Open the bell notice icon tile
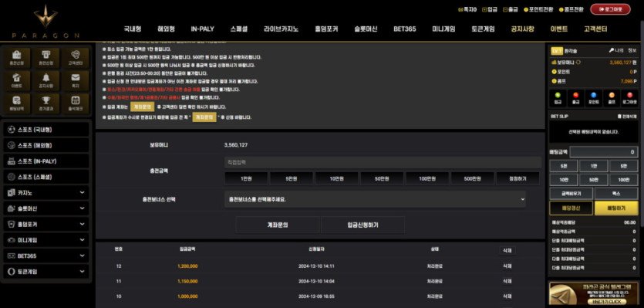The width and height of the screenshot is (644, 308). pos(46,80)
